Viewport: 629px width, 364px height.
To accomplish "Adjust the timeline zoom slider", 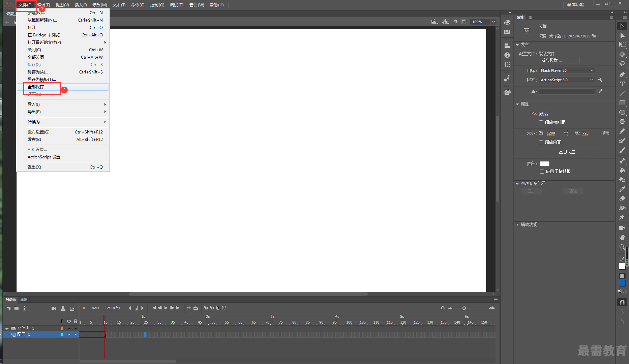I will click(x=464, y=308).
